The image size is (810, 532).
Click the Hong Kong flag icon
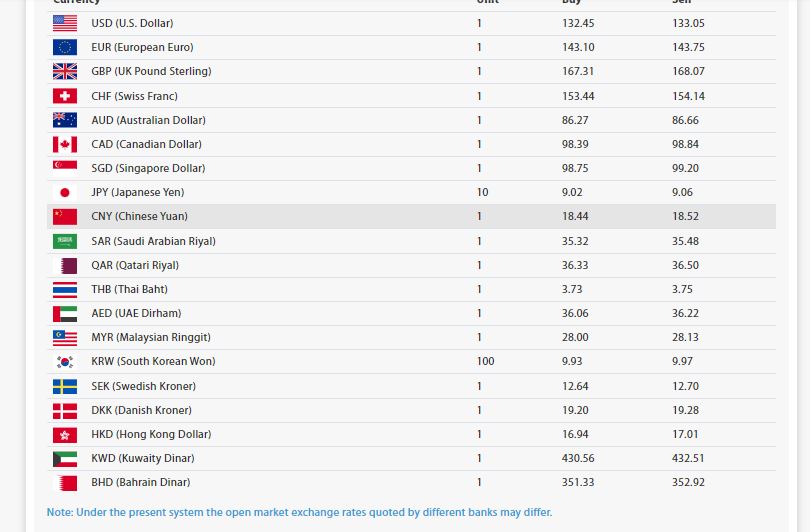coord(64,434)
